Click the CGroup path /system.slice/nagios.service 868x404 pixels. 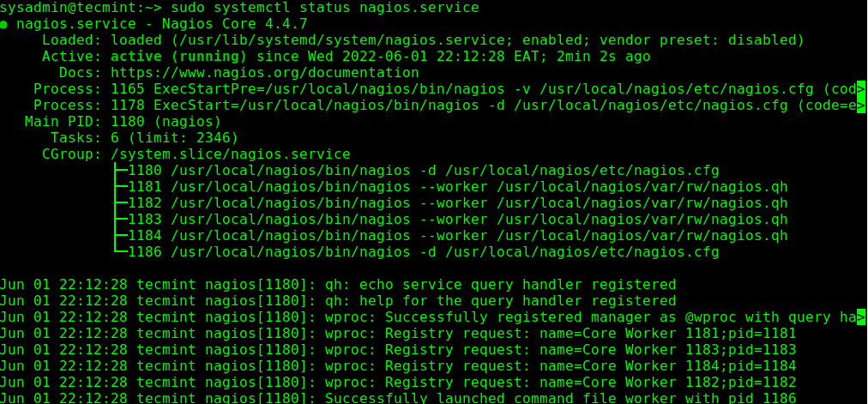(230, 154)
